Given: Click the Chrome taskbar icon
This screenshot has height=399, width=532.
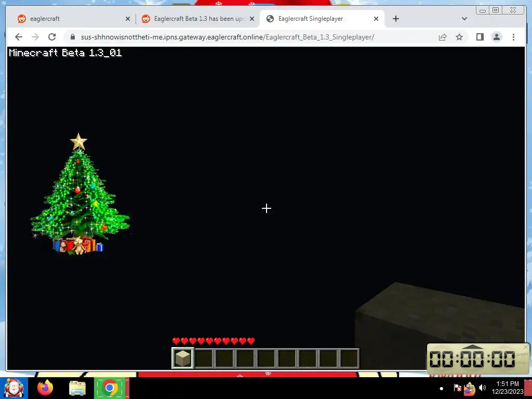Looking at the screenshot, I should 109,388.
